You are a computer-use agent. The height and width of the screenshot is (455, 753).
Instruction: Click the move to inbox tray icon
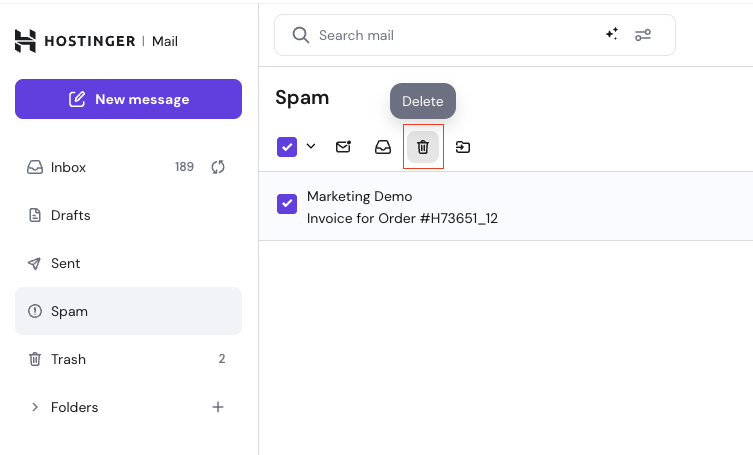tap(383, 147)
